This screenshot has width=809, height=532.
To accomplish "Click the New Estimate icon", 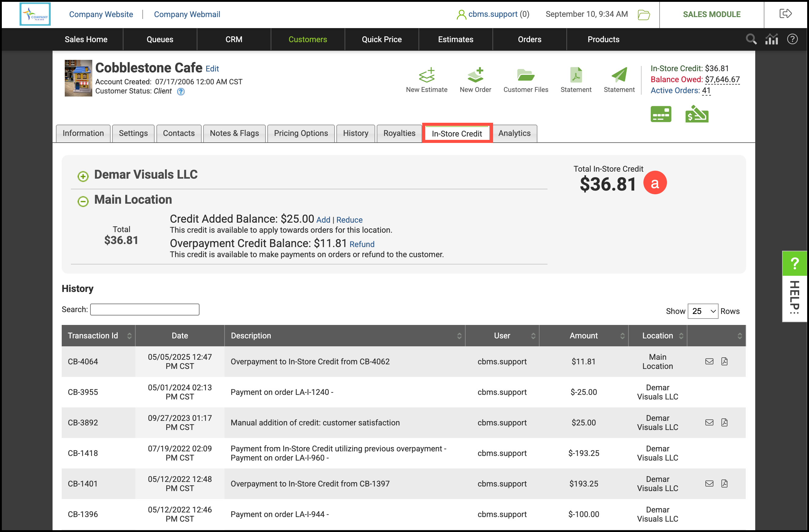I will 426,75.
